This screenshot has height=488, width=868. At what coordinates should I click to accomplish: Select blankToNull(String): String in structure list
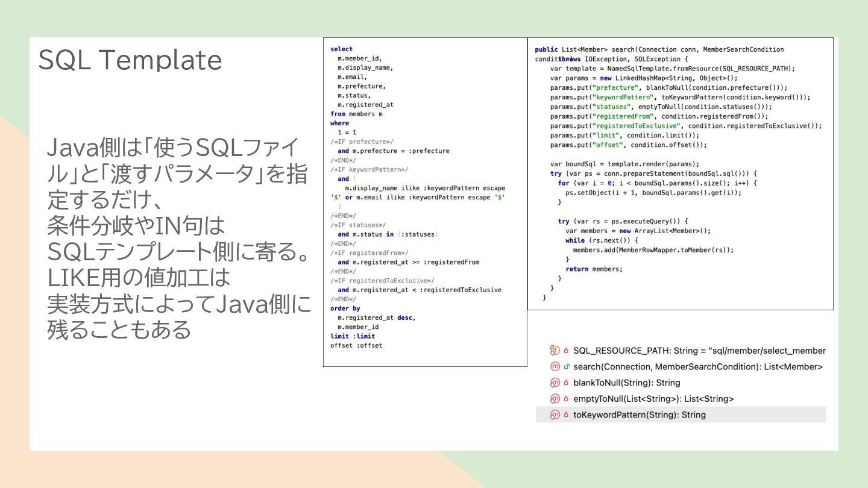[681, 383]
